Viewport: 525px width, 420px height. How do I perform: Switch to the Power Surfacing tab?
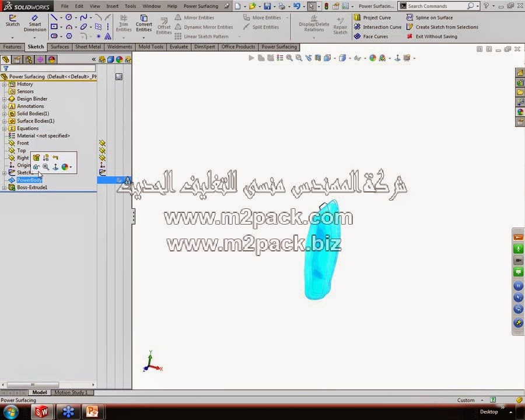[279, 47]
